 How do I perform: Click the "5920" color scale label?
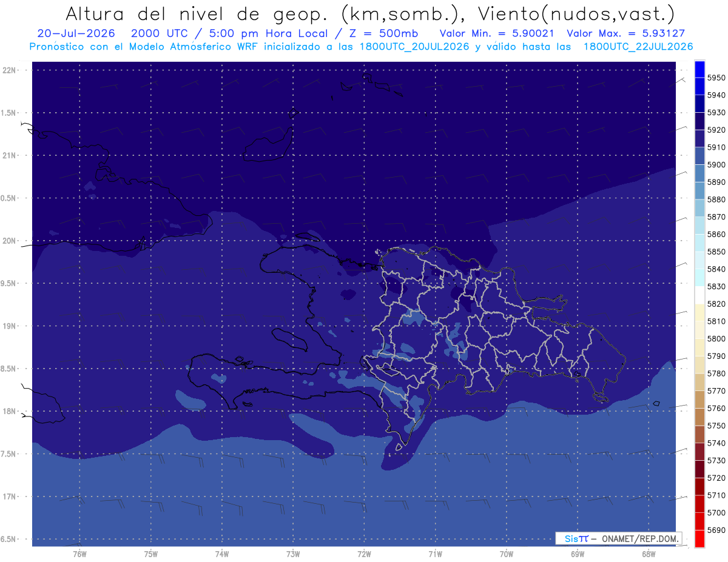(x=716, y=130)
